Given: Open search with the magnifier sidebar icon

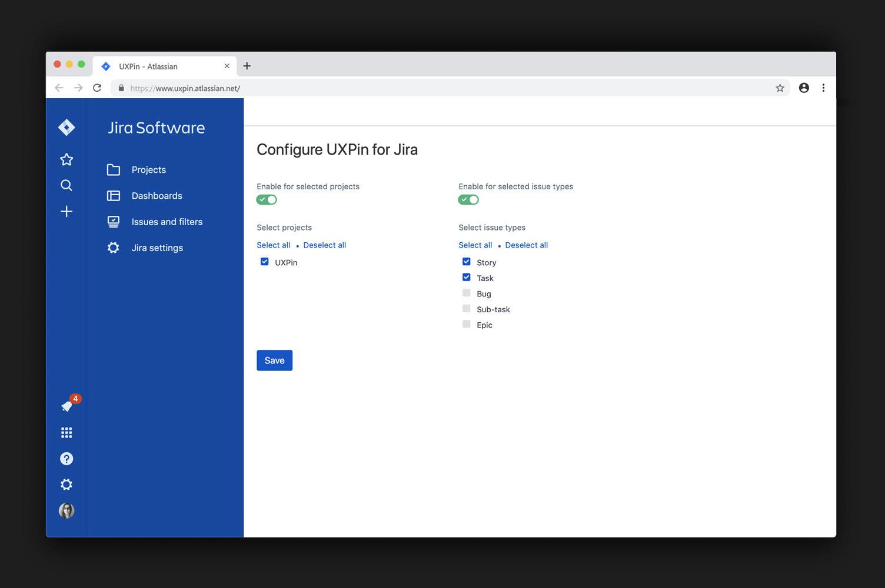Looking at the screenshot, I should tap(66, 185).
